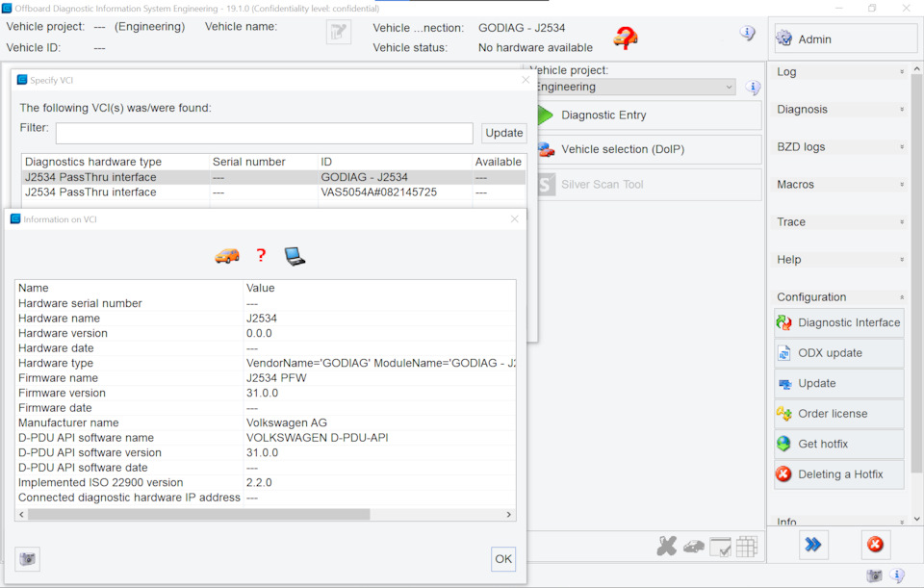
Task: Click the horizontal scrollbar in VCI info table
Action: coord(198,514)
